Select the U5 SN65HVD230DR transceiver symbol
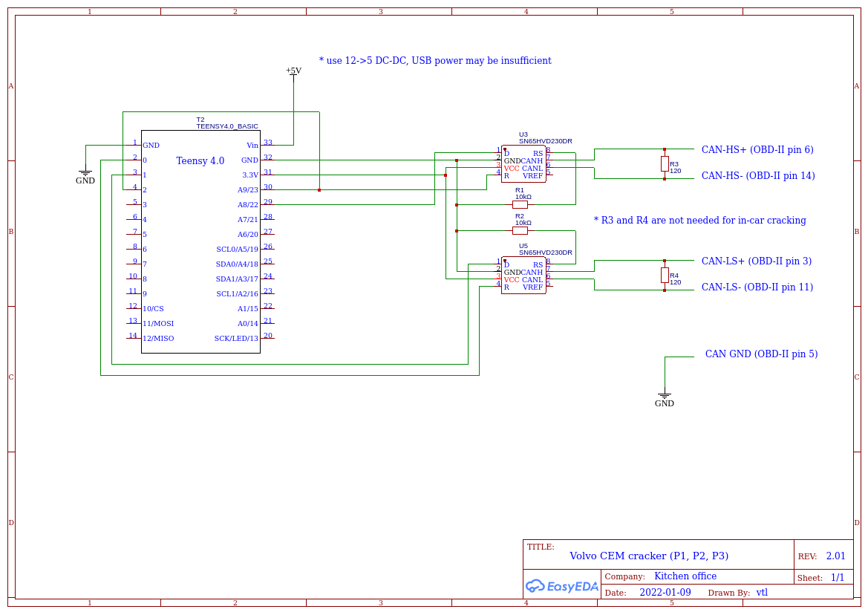868x615 pixels. tap(523, 273)
